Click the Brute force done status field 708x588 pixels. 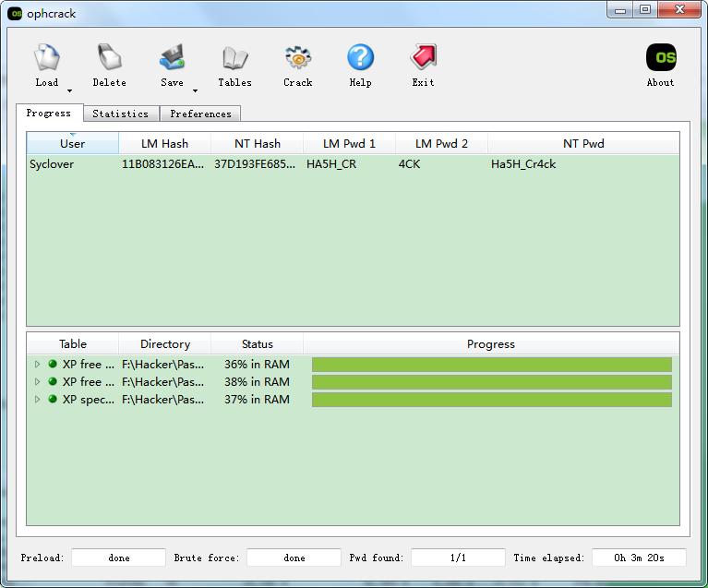[x=294, y=558]
